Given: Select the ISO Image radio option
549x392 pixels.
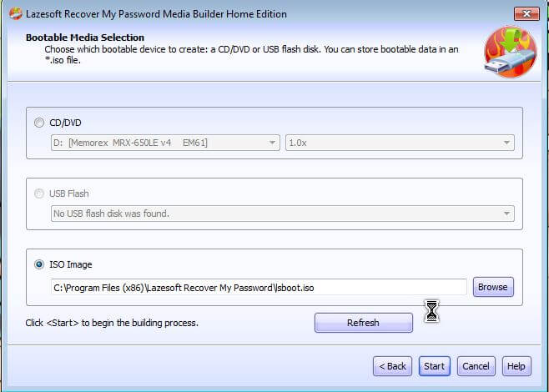Looking at the screenshot, I should pos(39,264).
